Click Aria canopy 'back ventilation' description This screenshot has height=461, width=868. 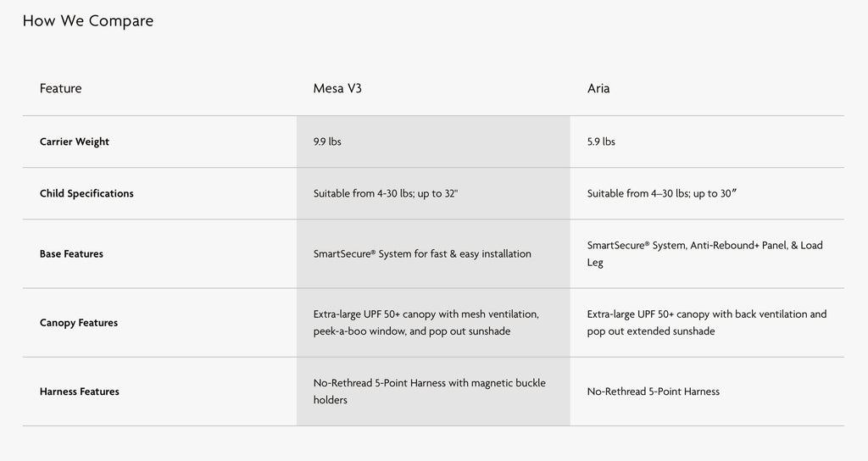770,314
